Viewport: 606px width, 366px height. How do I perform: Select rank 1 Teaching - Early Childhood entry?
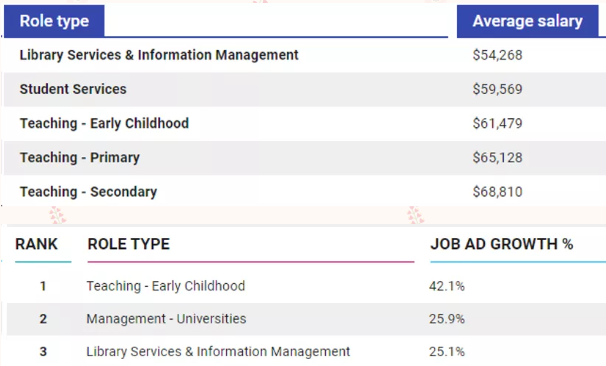point(166,286)
